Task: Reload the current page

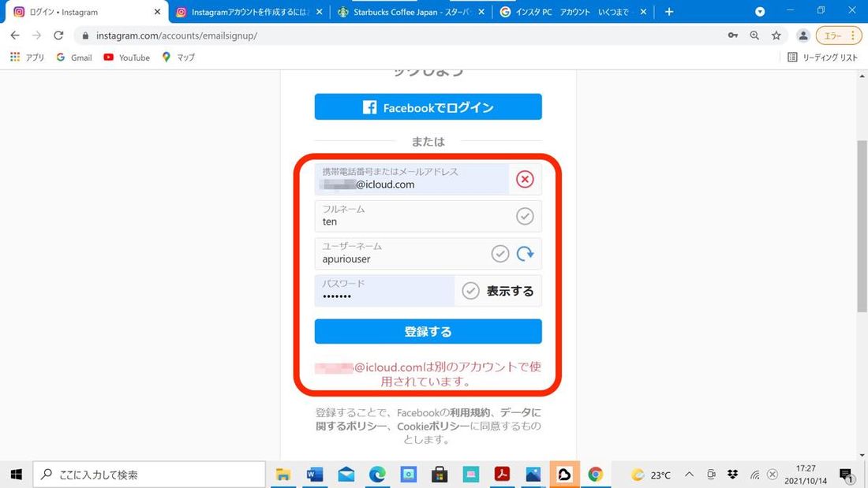Action: [58, 35]
